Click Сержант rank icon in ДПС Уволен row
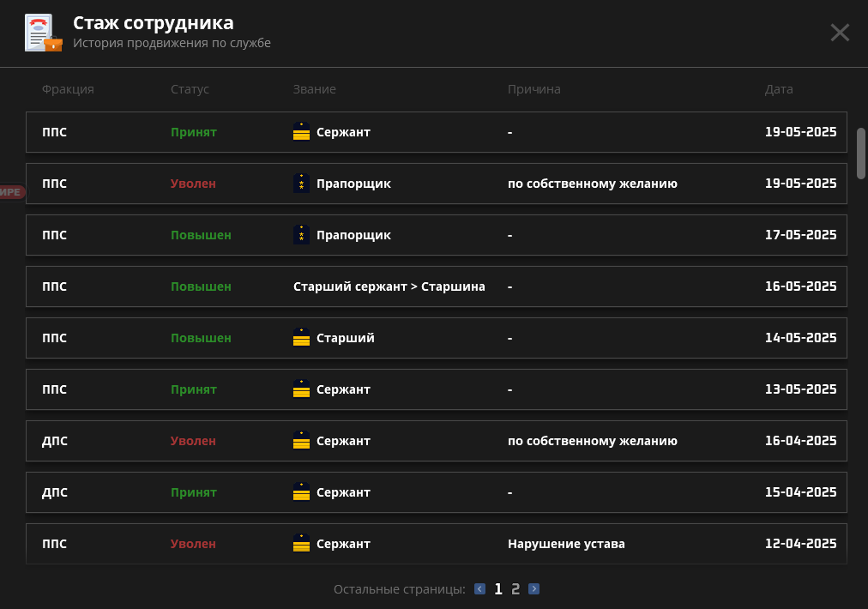This screenshot has height=609, width=868. pyautogui.click(x=301, y=441)
